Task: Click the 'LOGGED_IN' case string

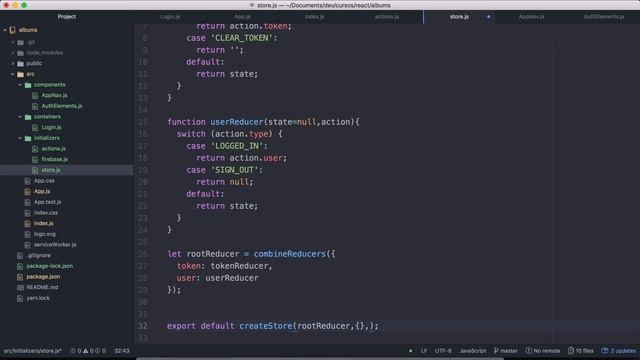Action: (x=237, y=146)
